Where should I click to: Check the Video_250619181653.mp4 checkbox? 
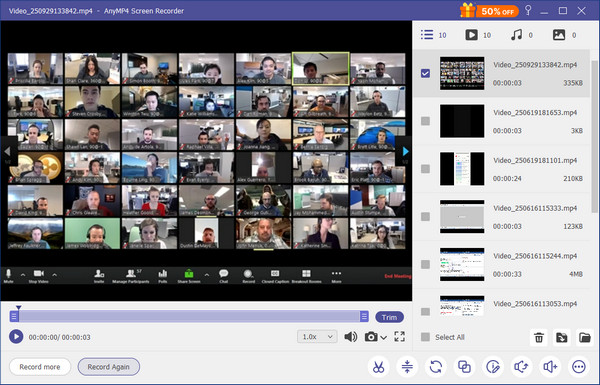pos(425,121)
